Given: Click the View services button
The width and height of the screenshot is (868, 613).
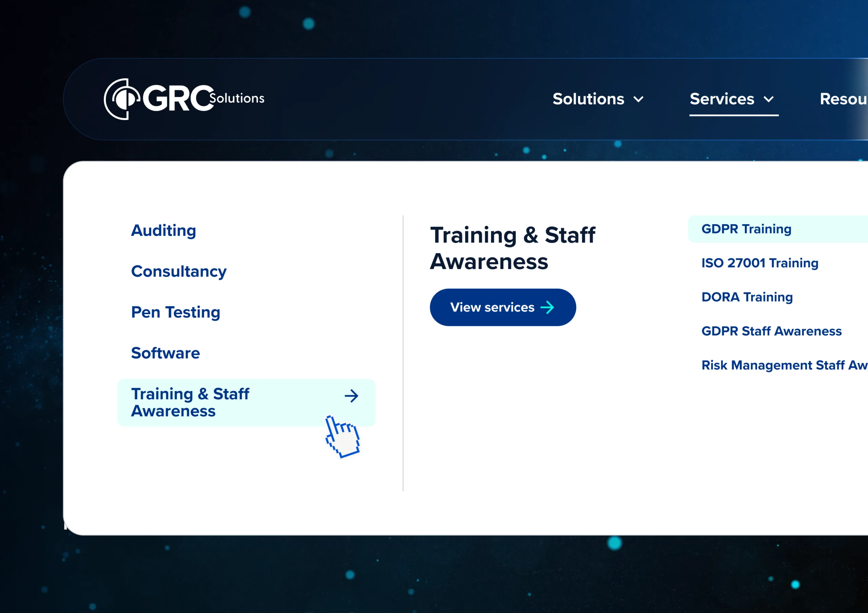Looking at the screenshot, I should point(503,307).
